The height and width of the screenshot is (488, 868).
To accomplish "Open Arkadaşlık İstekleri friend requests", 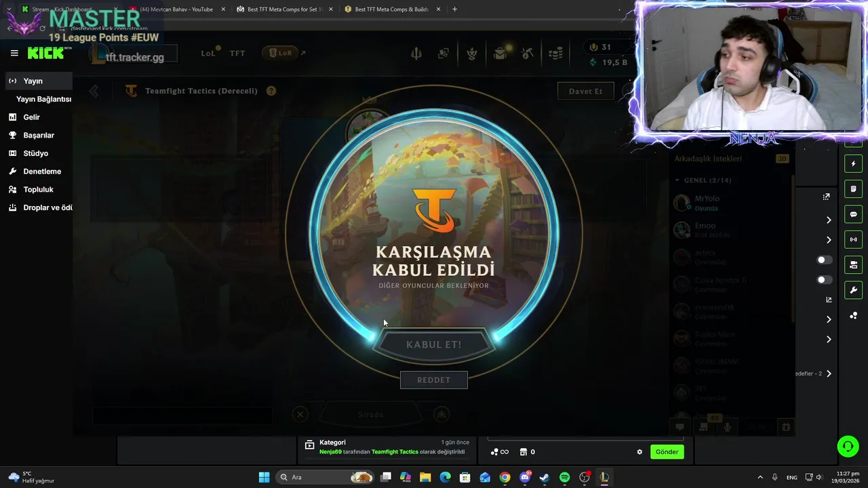I will coord(708,159).
